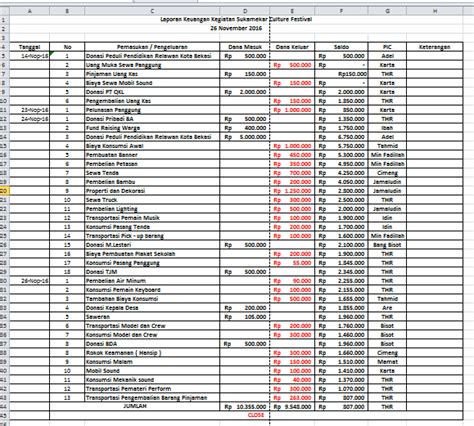
Task: Click the Dana Masuk column heading cell
Action: pos(245,47)
